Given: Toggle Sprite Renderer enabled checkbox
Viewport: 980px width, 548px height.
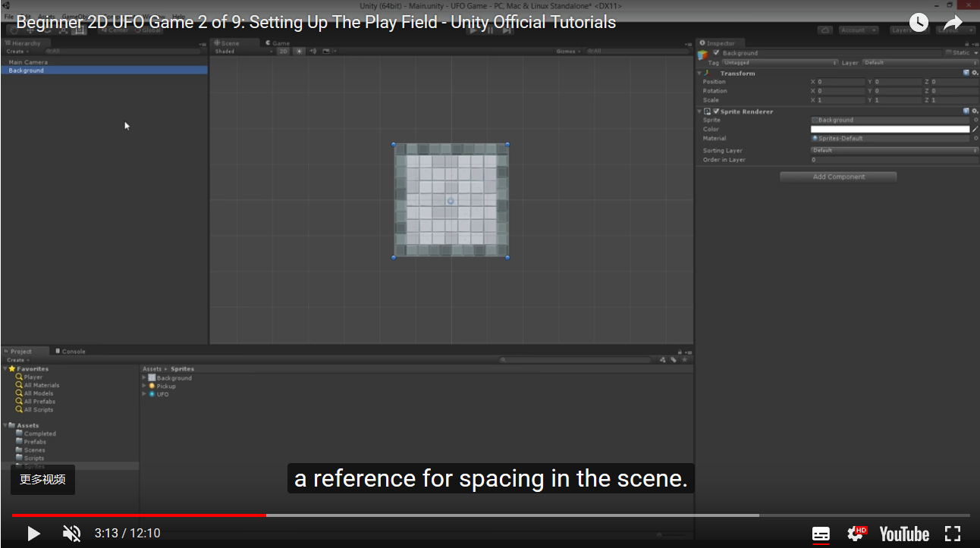Looking at the screenshot, I should 716,111.
